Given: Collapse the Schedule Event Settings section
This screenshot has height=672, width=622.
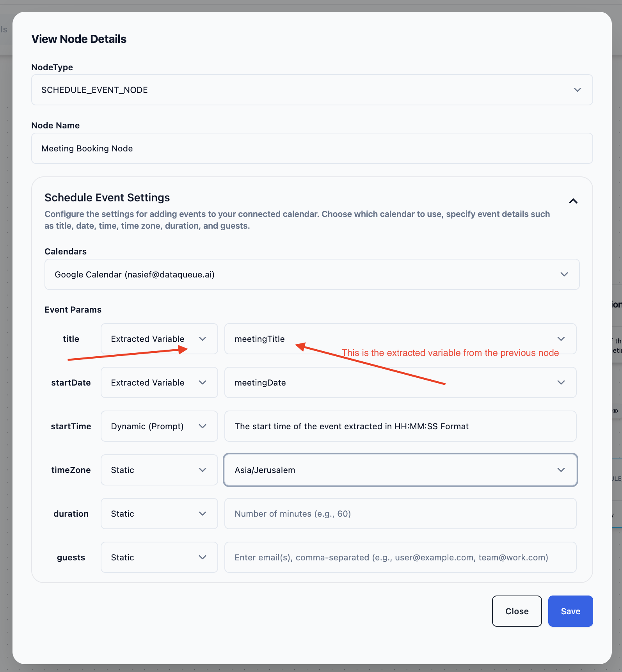Looking at the screenshot, I should coord(573,201).
